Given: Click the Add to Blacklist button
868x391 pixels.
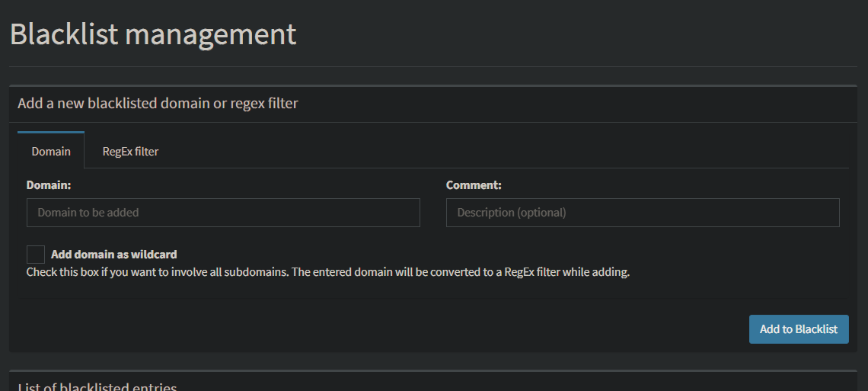Looking at the screenshot, I should click(x=798, y=329).
